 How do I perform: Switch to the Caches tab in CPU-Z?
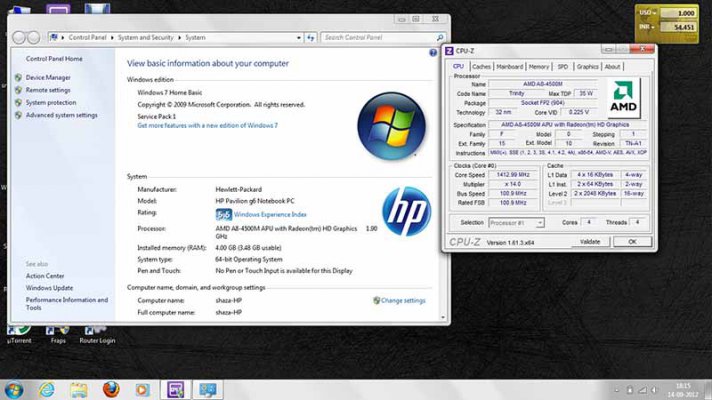481,67
